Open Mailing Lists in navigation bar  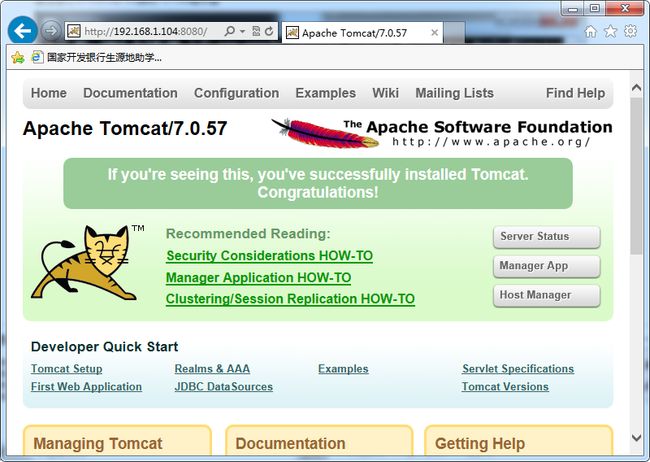454,93
